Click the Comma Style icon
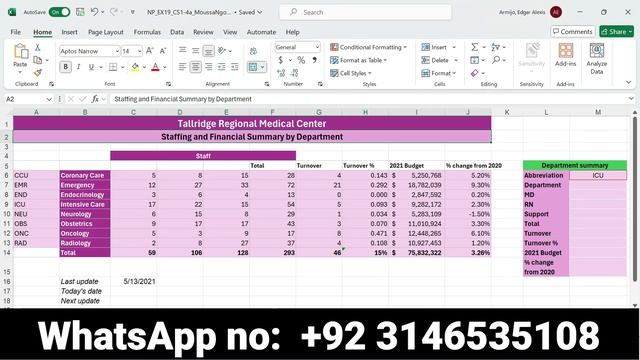 pos(314,60)
